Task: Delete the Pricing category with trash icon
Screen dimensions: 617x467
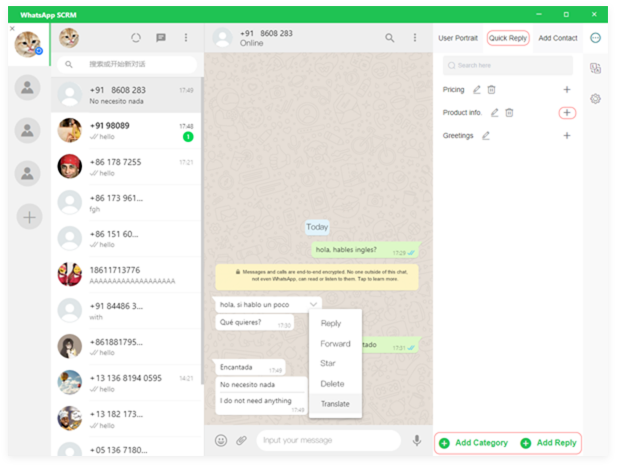Action: [491, 90]
